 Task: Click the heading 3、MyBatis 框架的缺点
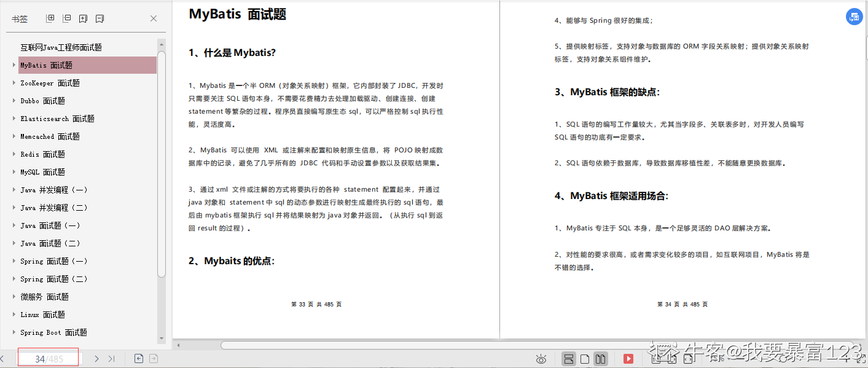[607, 92]
